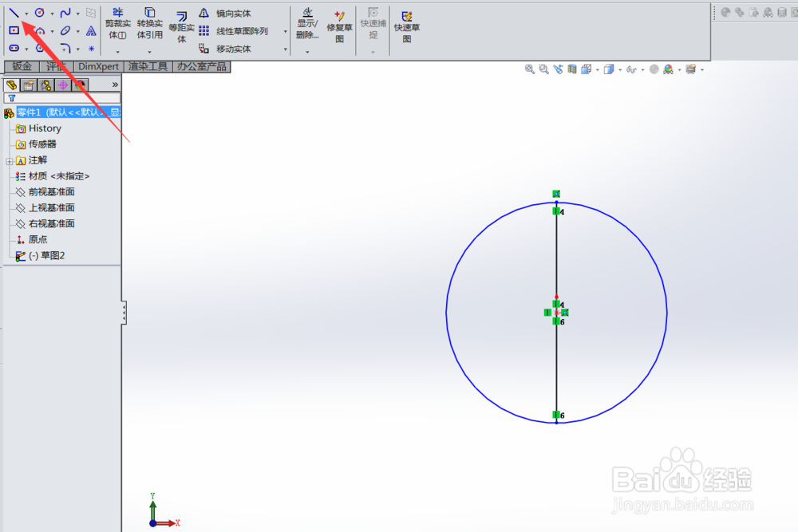Click the 快速草图 rapid sketch tool
Viewport: 798px width, 532px height.
pos(407,27)
